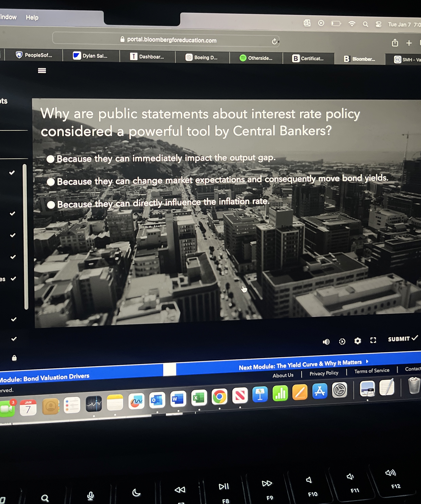Enter fullscreen mode in player

click(x=373, y=340)
